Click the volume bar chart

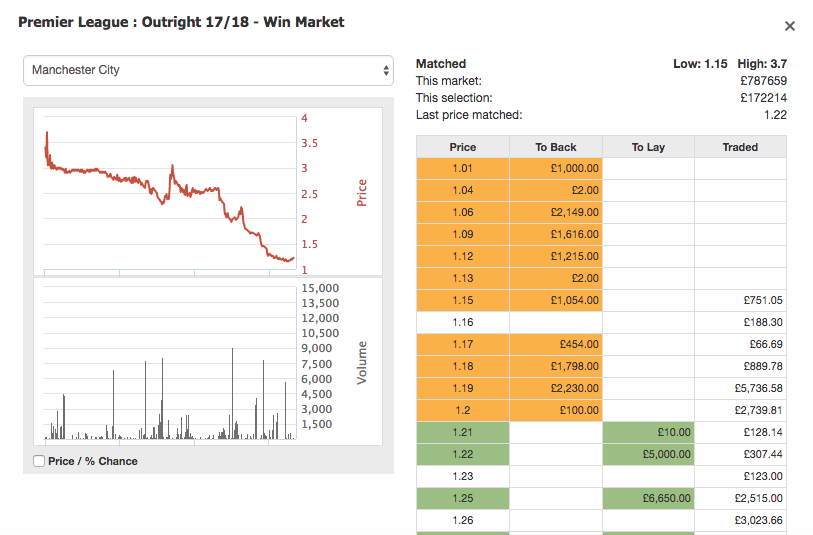pyautogui.click(x=208, y=361)
